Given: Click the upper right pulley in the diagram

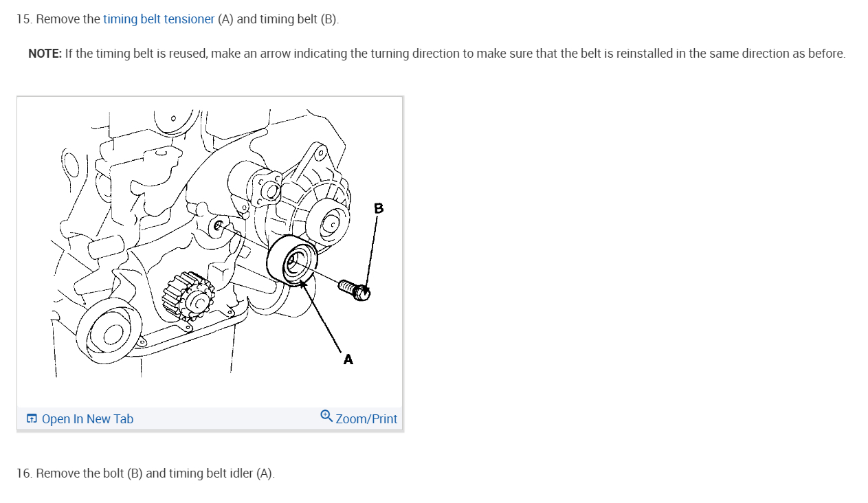Looking at the screenshot, I should [x=329, y=224].
